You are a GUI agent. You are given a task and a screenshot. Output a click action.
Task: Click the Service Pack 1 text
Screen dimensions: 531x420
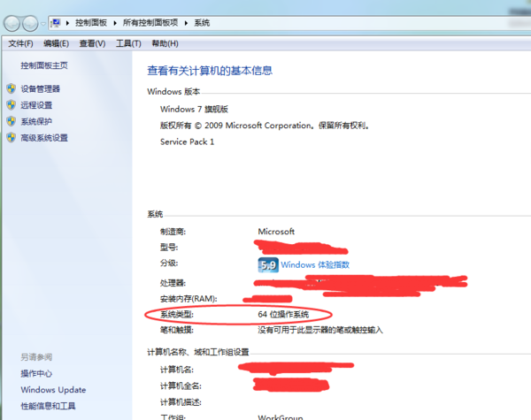point(187,141)
